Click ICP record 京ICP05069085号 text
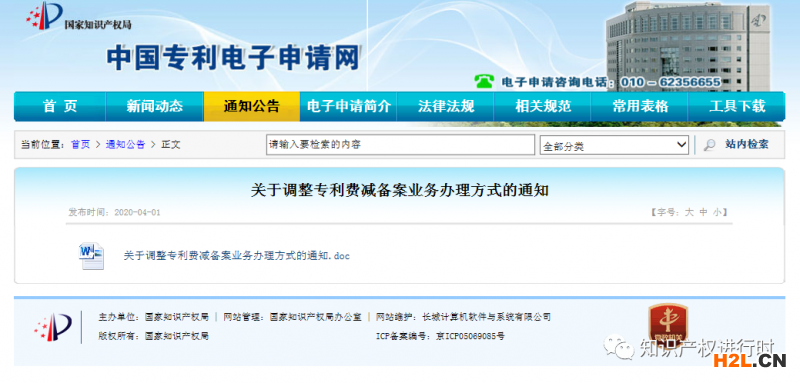The image size is (800, 383). click(x=470, y=336)
